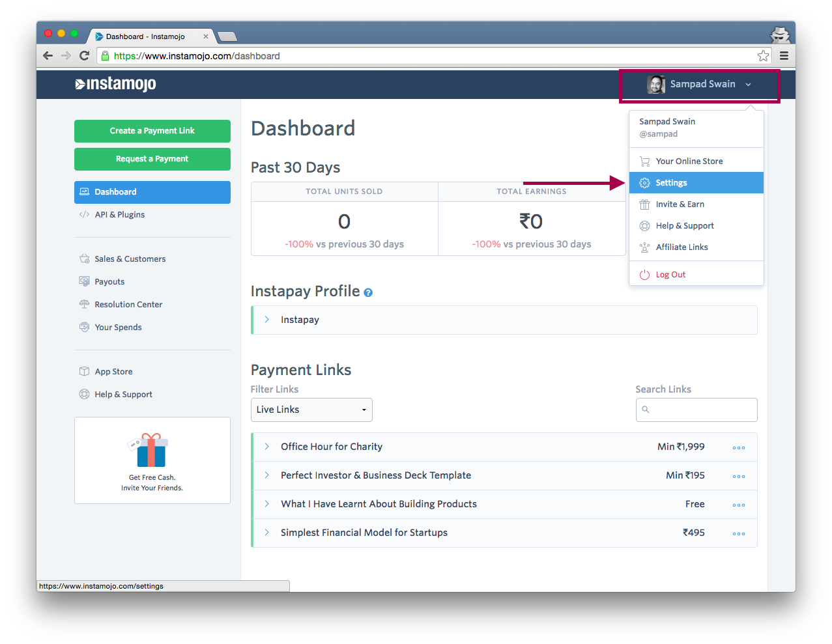Click the browser forward arrow button
This screenshot has height=644, width=832.
66,56
